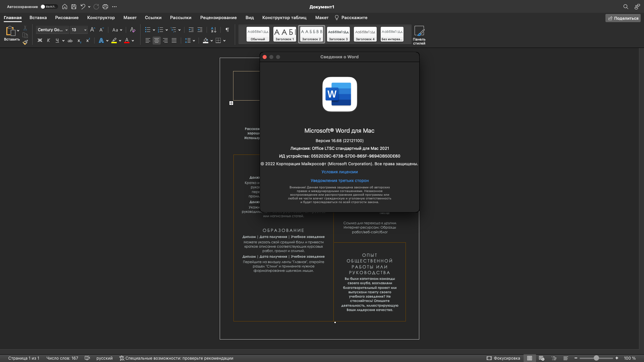Expand bullet list options arrow

coord(154,30)
